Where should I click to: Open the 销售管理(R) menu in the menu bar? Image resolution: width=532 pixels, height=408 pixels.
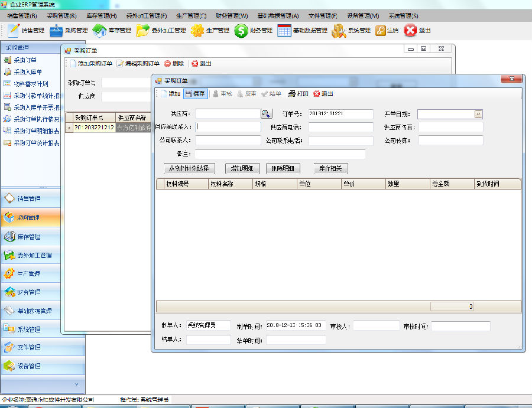pyautogui.click(x=22, y=16)
